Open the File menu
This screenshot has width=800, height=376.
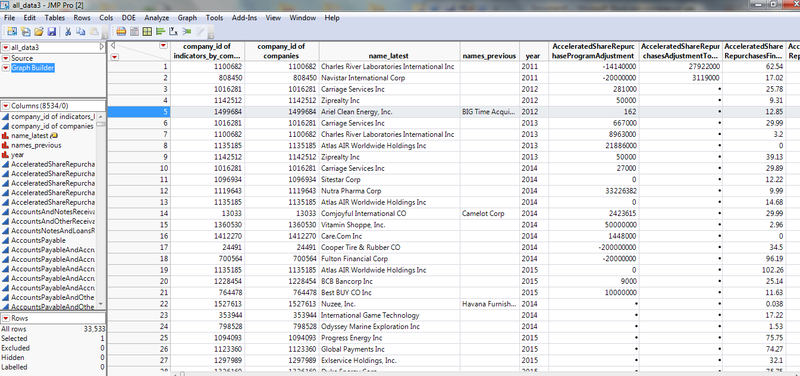pyautogui.click(x=10, y=18)
